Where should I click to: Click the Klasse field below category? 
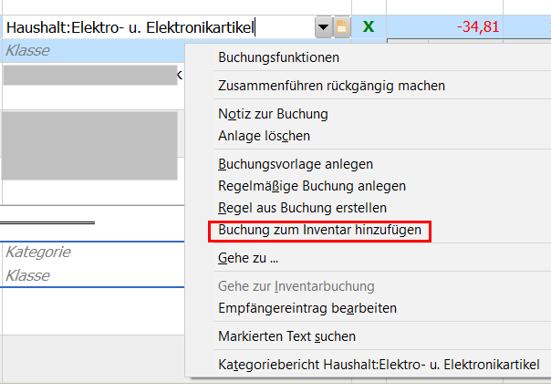[x=94, y=50]
